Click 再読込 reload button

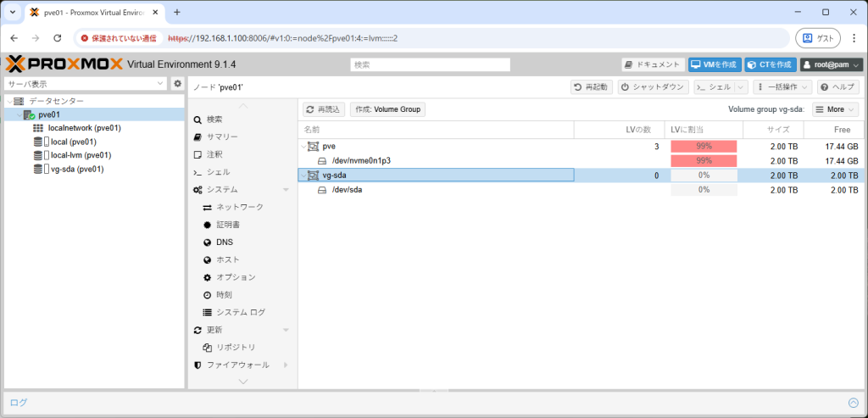324,109
